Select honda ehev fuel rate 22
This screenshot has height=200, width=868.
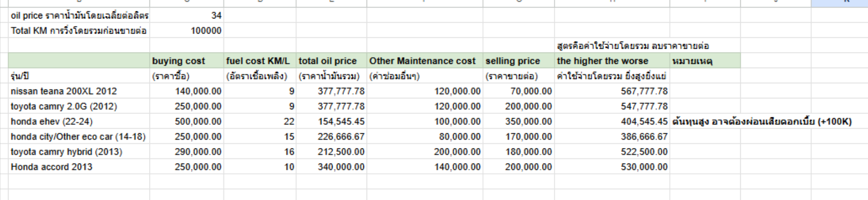coord(260,122)
